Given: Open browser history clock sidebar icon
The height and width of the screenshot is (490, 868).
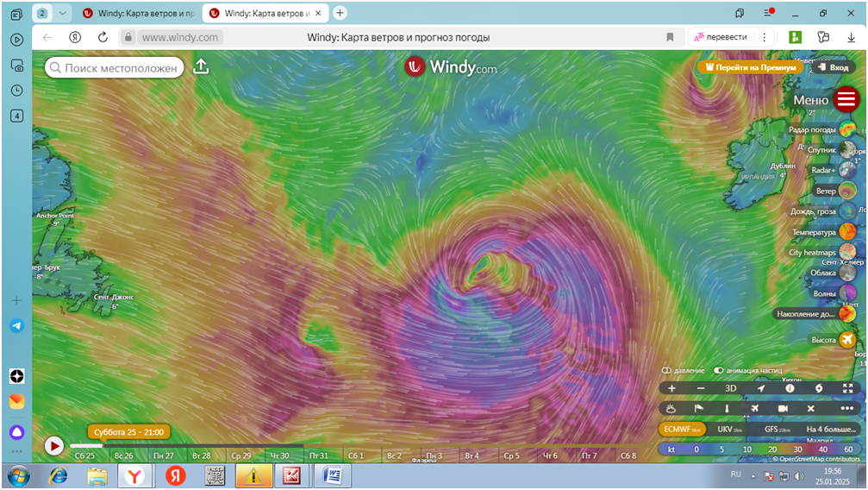Looking at the screenshot, I should (16, 91).
